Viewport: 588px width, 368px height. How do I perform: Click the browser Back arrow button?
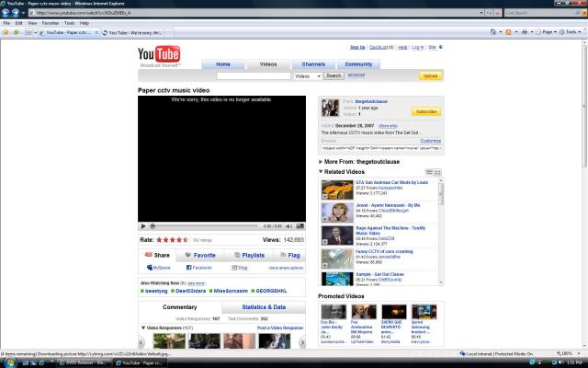[6, 13]
